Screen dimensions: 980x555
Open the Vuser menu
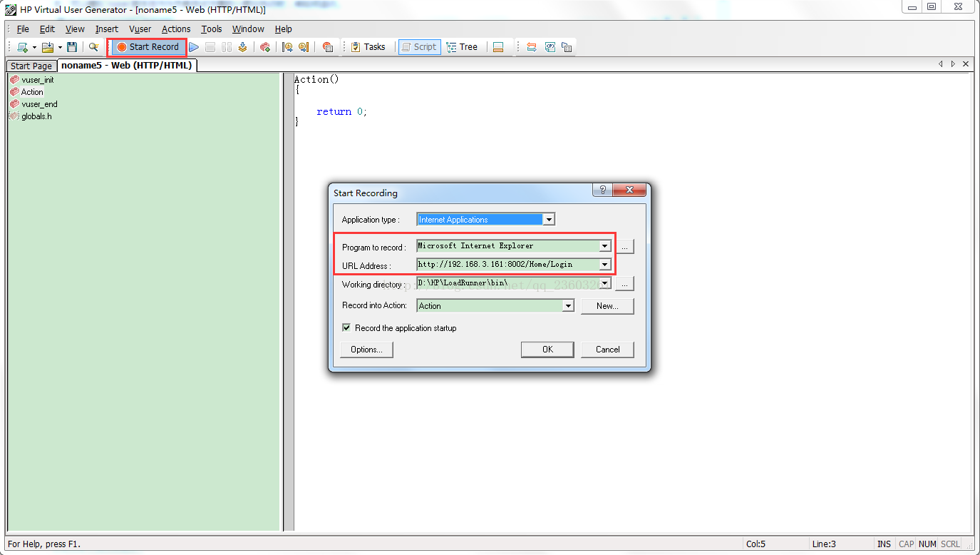[x=140, y=29]
